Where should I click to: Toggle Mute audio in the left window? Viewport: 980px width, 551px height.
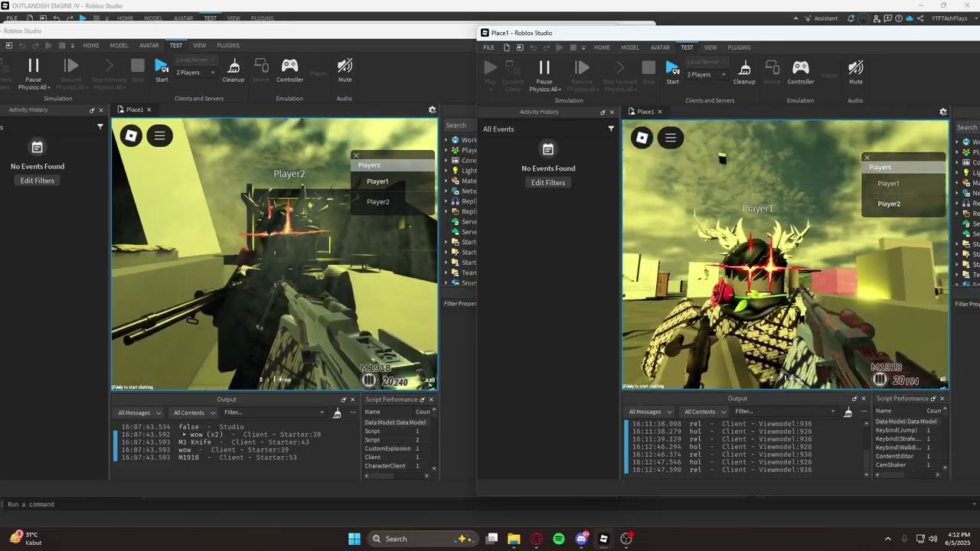point(345,67)
